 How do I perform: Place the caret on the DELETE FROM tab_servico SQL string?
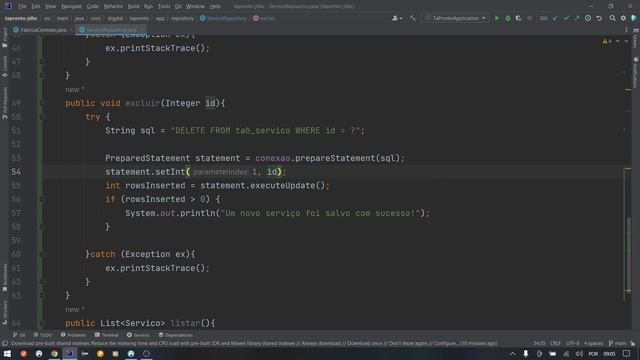point(267,131)
